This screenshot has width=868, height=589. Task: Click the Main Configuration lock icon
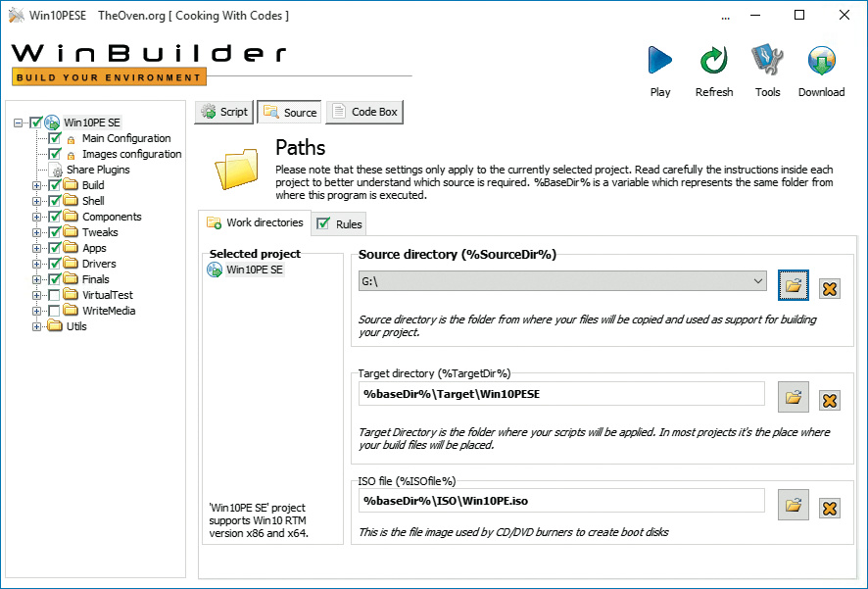[x=71, y=139]
